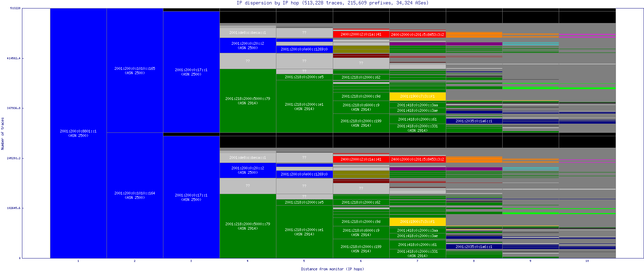Click lower-half 2001:418:0:2000::3aa block
Image resolution: width=644 pixels, height=271 pixels.
point(418,230)
